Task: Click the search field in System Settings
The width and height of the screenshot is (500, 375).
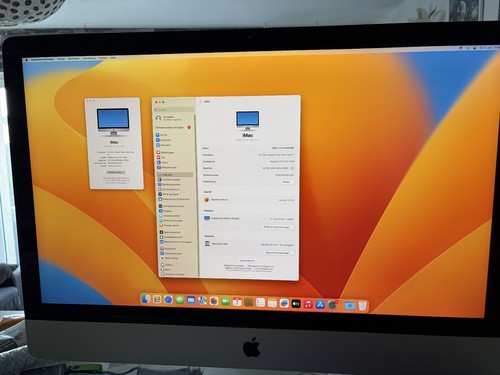Action: [174, 110]
